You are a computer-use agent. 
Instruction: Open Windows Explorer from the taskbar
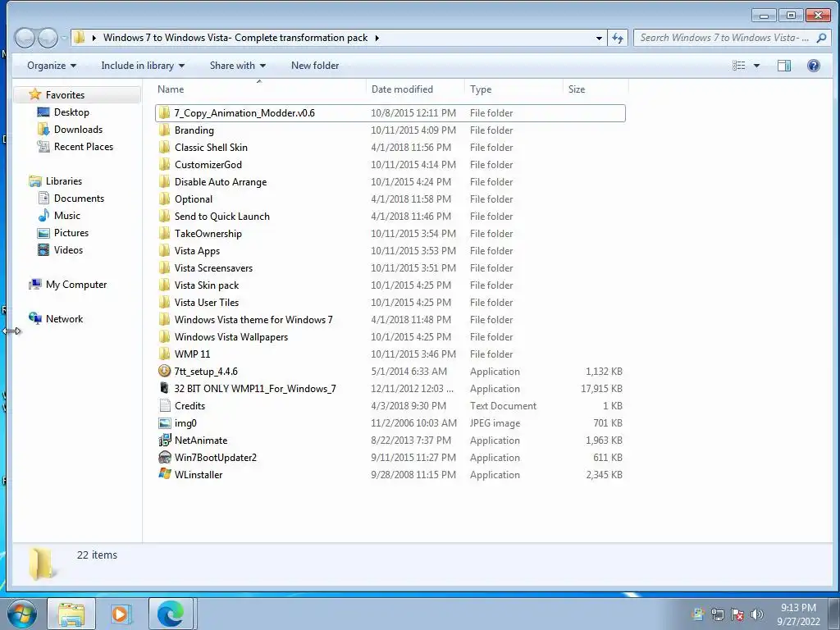coord(71,614)
